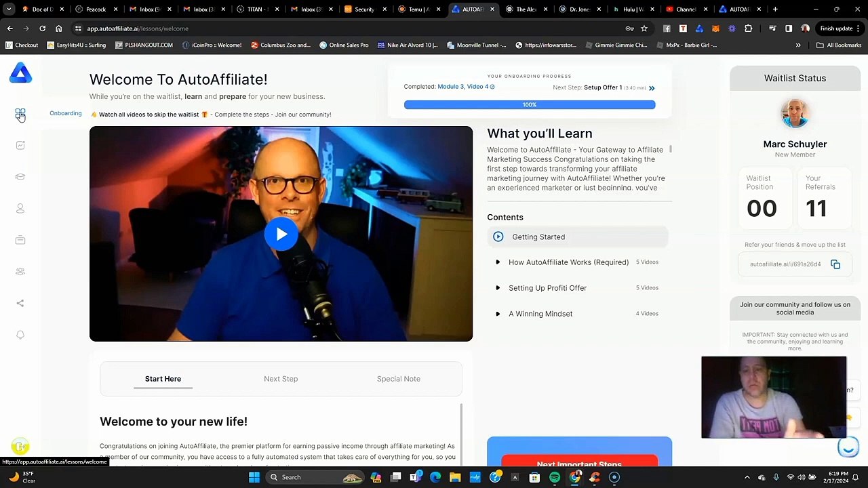Click the yellow logout icon at sidebar bottom

20,446
